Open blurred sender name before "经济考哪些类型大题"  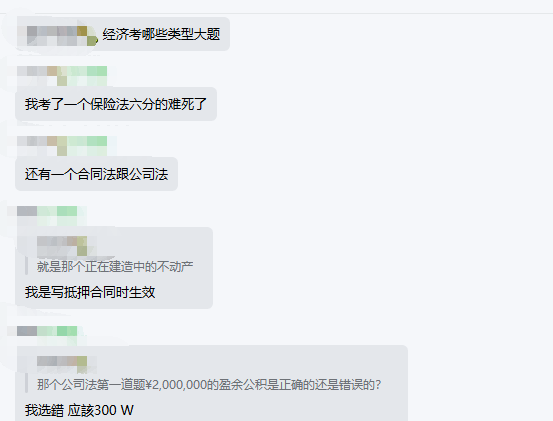click(52, 36)
